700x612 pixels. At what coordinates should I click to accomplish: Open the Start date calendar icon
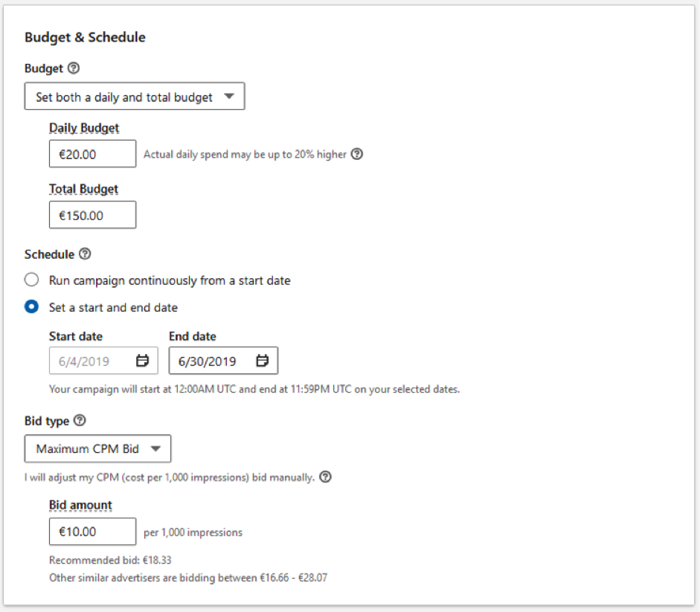pos(143,361)
